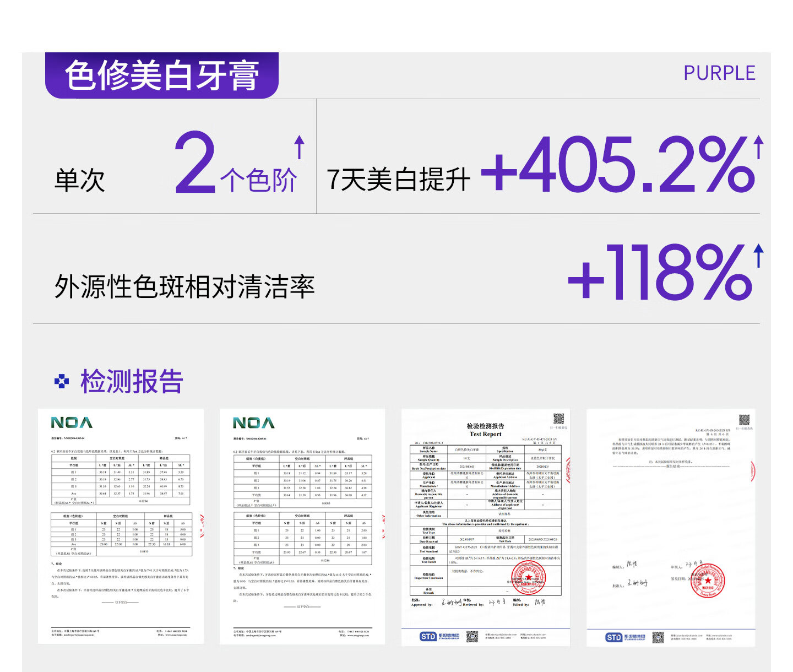Open the first NOA report thumbnail
Image resolution: width=793 pixels, height=672 pixels.
pyautogui.click(x=121, y=526)
